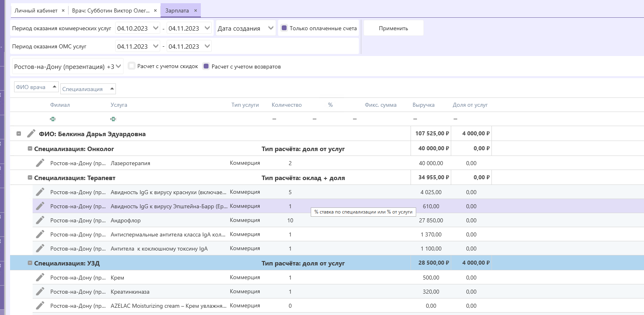Image resolution: width=644 pixels, height=315 pixels.
Task: Sort by the Тип услуги column header
Action: tap(245, 105)
